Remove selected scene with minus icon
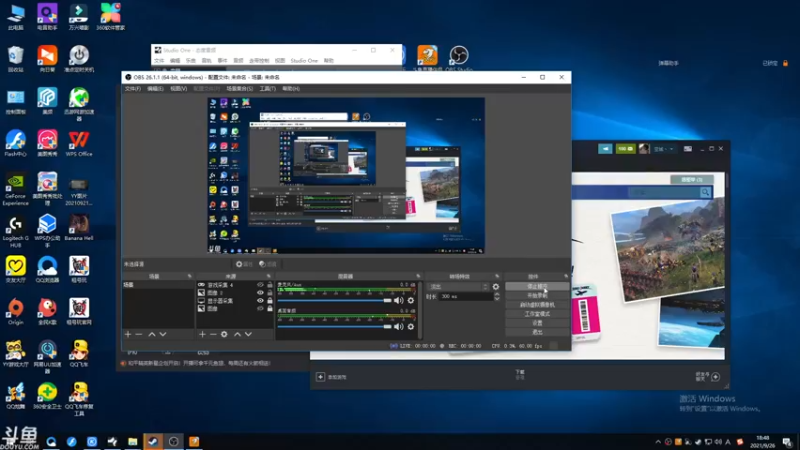800x450 pixels. pyautogui.click(x=139, y=334)
